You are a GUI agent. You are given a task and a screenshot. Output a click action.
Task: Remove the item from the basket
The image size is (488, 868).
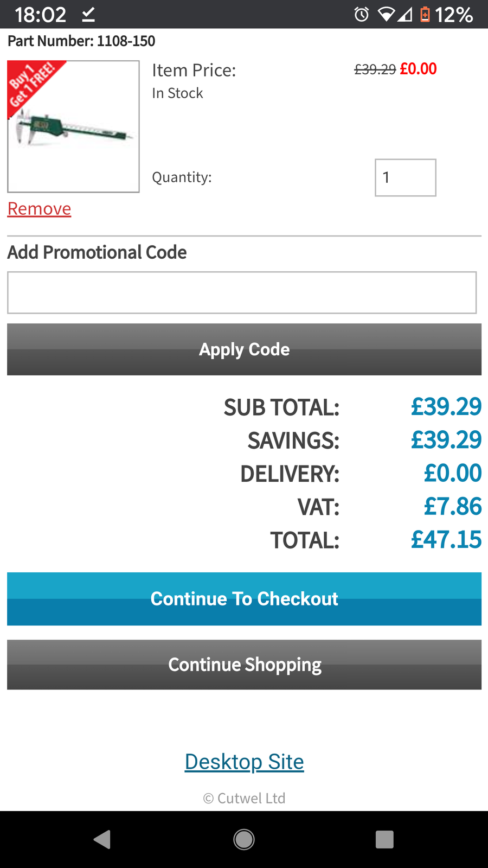tap(39, 209)
